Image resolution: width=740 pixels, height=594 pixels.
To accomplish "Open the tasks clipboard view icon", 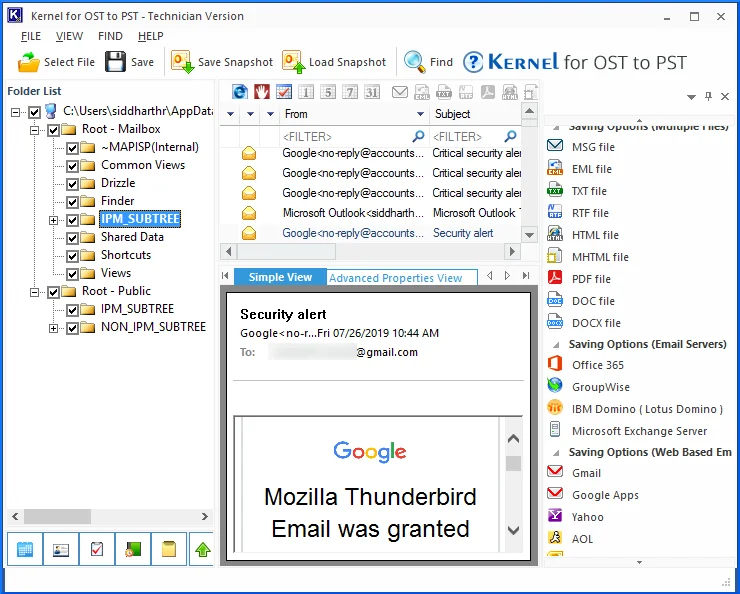I will tap(97, 549).
